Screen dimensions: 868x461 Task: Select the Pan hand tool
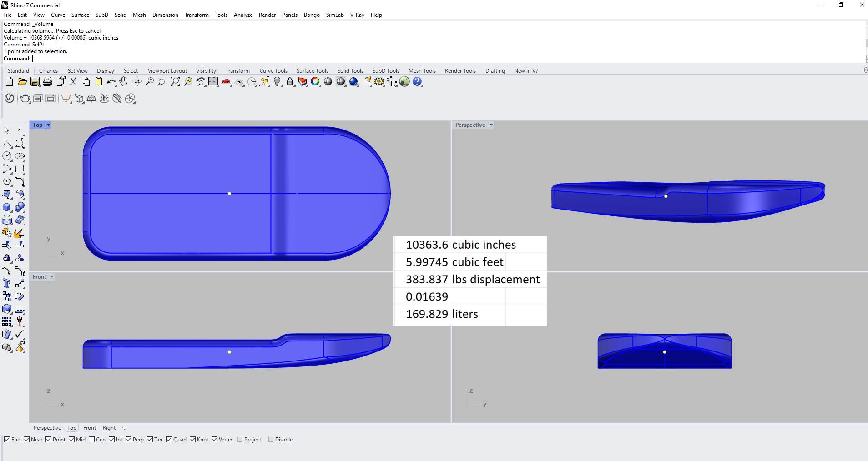coord(124,82)
